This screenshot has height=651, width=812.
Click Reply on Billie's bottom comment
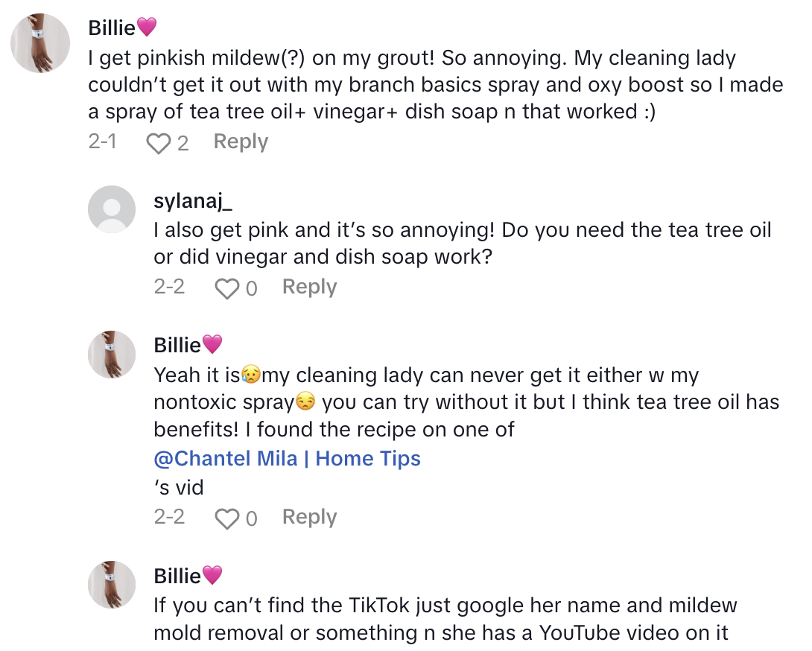[308, 650]
